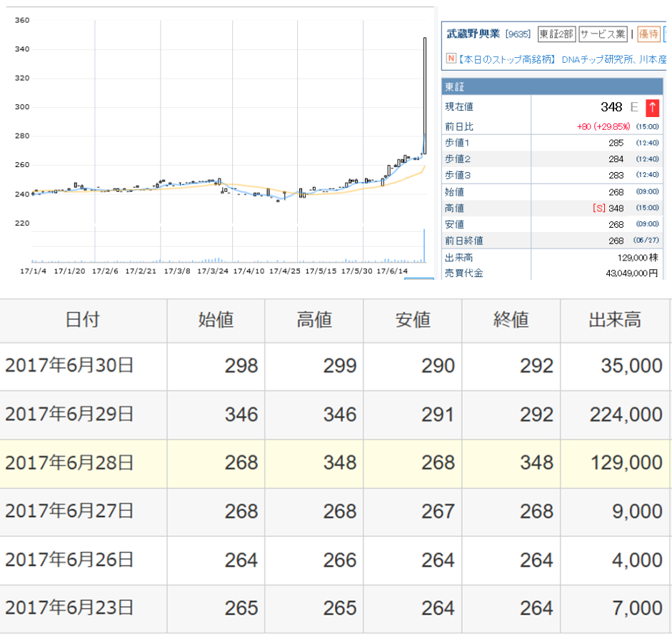The width and height of the screenshot is (672, 636).
Task: Select the サービス業 sector tag
Action: [603, 34]
